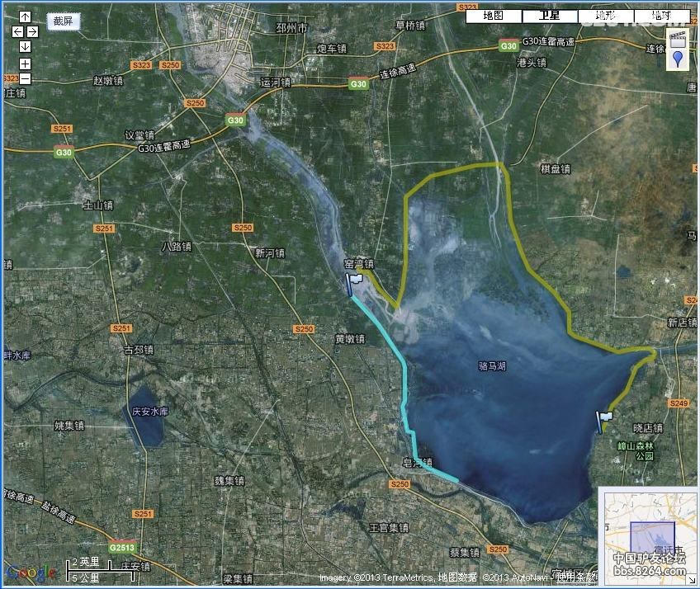Click the white flag marker near 窑湾镇
The height and width of the screenshot is (589, 700).
point(355,280)
